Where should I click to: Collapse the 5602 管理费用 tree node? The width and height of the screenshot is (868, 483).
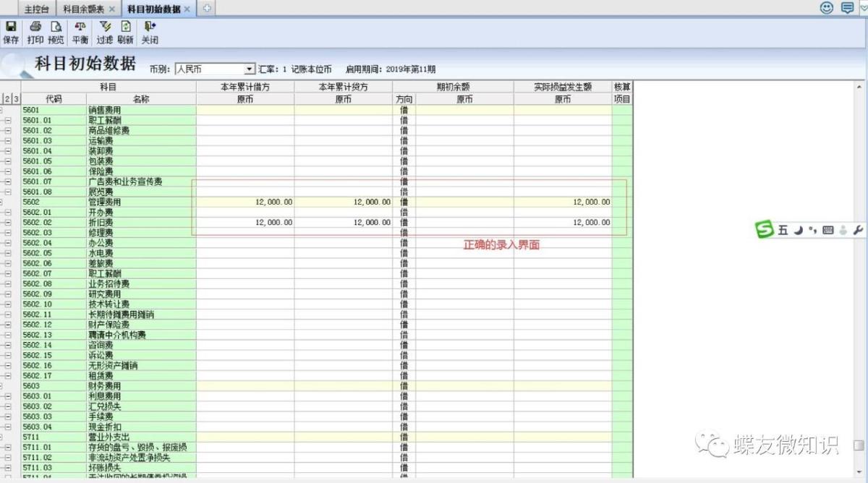[x=1, y=202]
